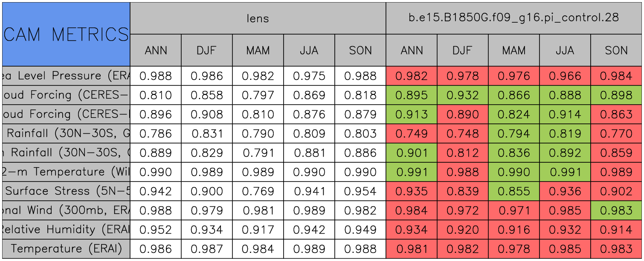Select the b.e15.B1850G.f09_g16.pi_control.28 header
This screenshot has height=261, width=644.
(x=513, y=18)
